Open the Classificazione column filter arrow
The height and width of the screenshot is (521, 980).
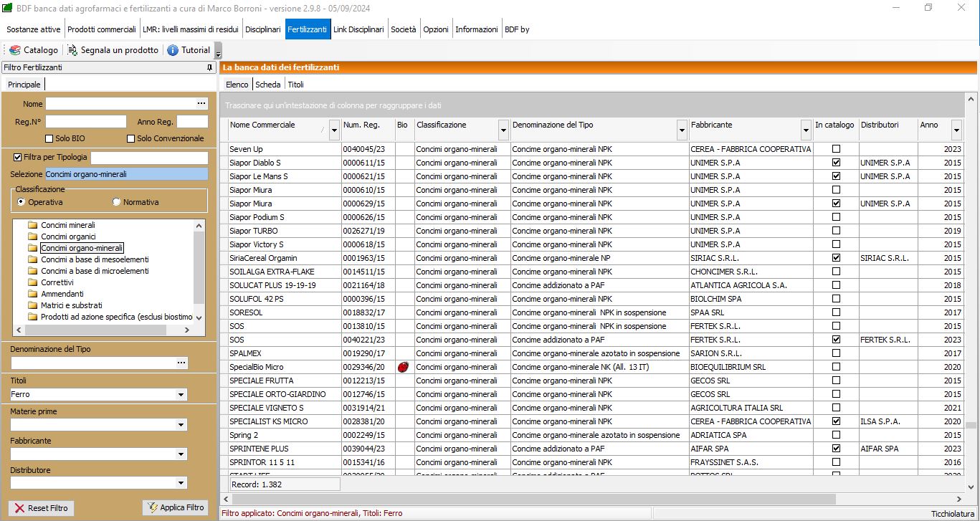point(503,130)
